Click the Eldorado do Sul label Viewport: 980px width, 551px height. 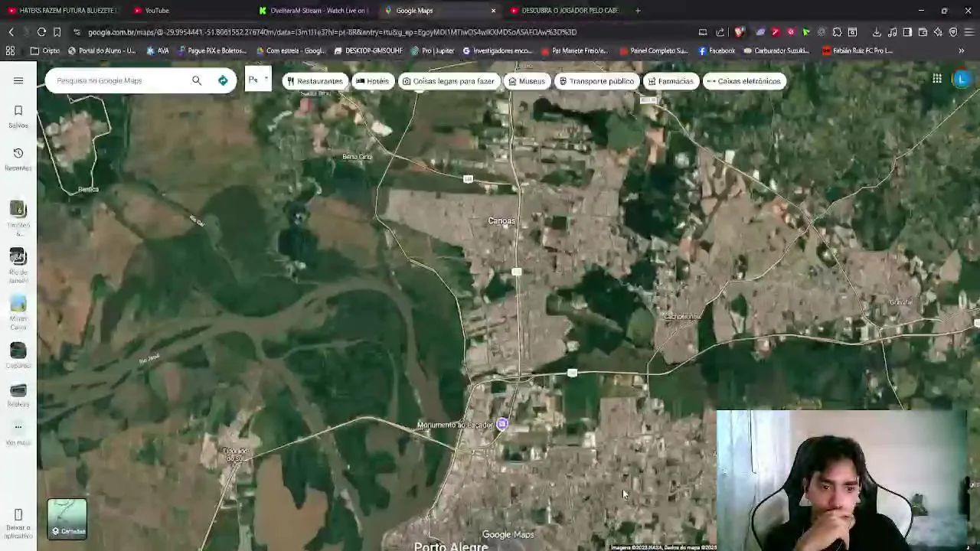click(x=236, y=454)
